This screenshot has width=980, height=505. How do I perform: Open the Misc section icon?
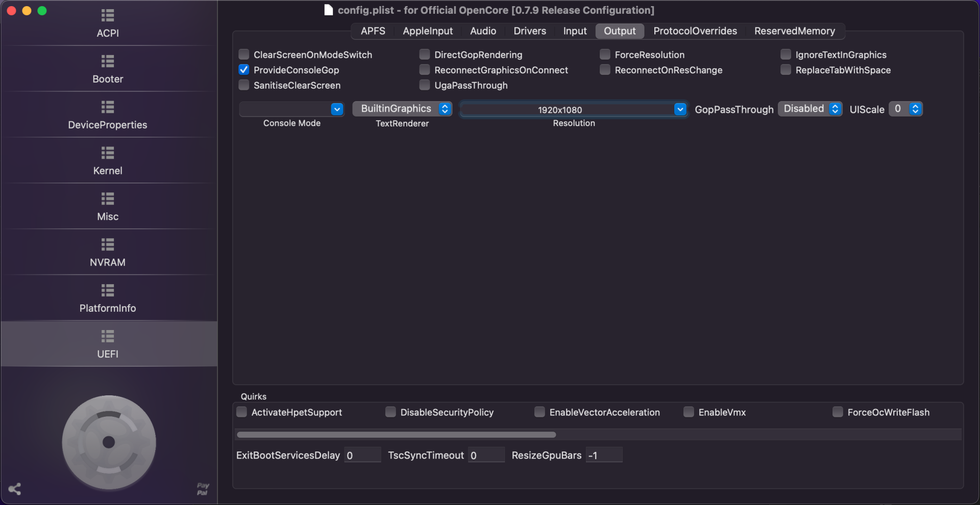click(x=108, y=199)
